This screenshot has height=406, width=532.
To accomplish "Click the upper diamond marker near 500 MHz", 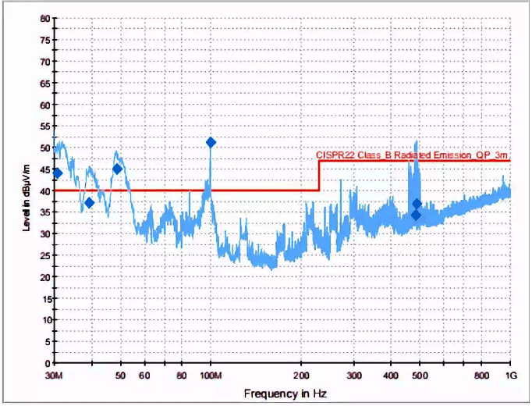I will pyautogui.click(x=417, y=204).
